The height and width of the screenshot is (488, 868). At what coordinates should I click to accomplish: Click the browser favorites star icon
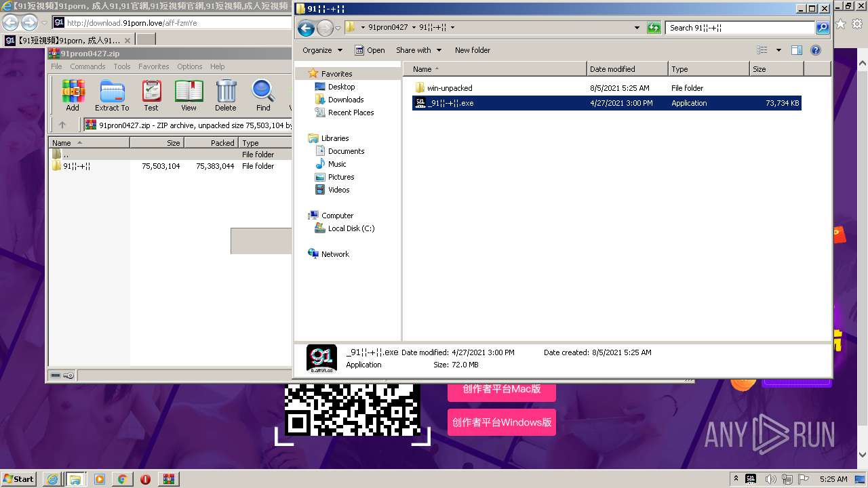pyautogui.click(x=841, y=24)
